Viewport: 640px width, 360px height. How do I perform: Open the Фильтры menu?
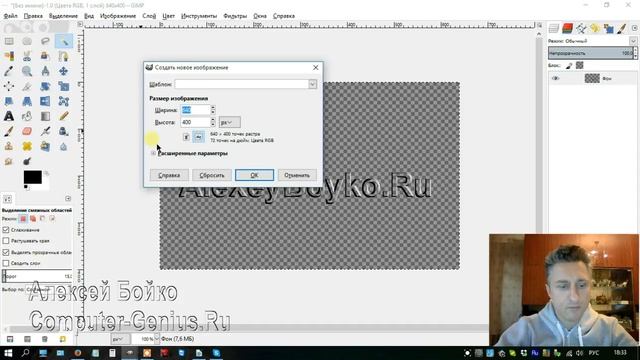(235, 16)
